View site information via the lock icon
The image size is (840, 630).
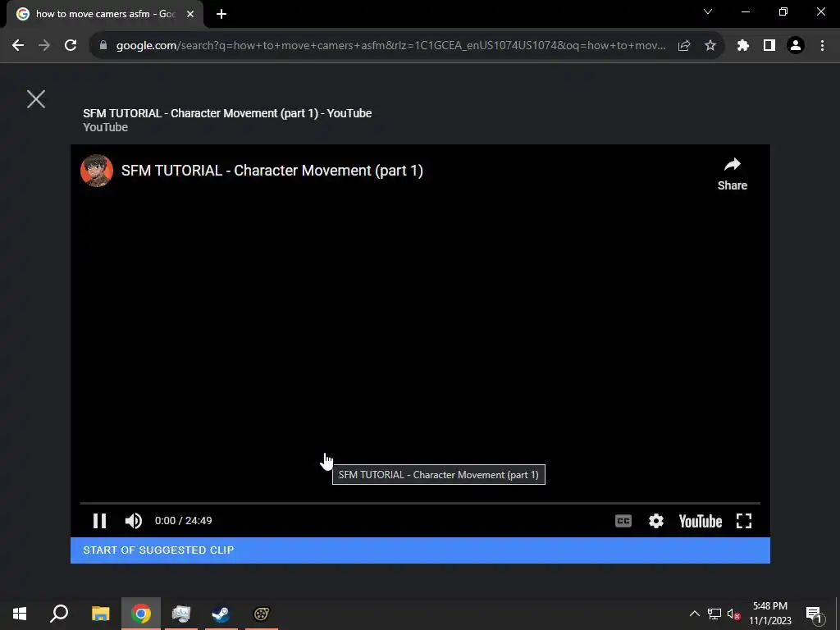point(103,46)
